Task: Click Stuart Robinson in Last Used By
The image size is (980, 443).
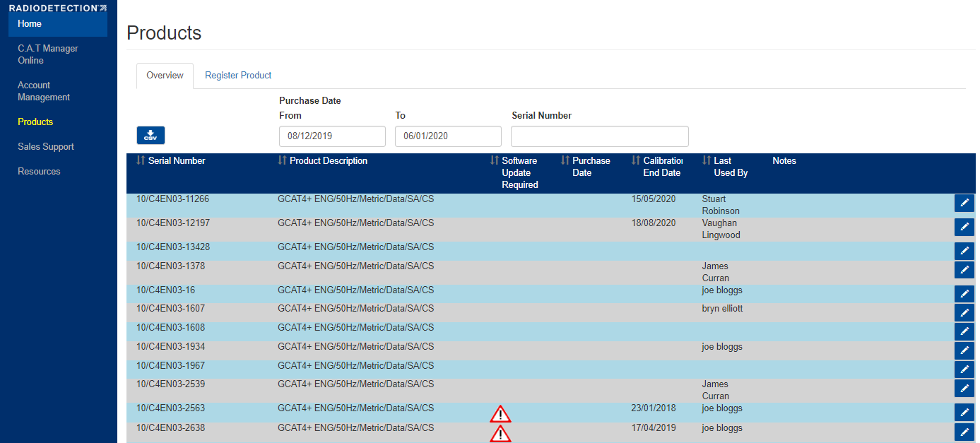Action: click(721, 205)
